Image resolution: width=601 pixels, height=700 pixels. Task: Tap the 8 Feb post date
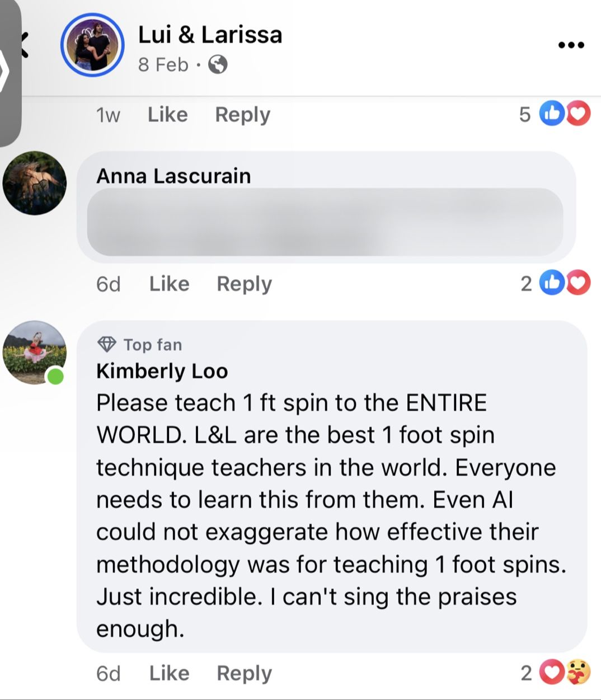pos(163,65)
